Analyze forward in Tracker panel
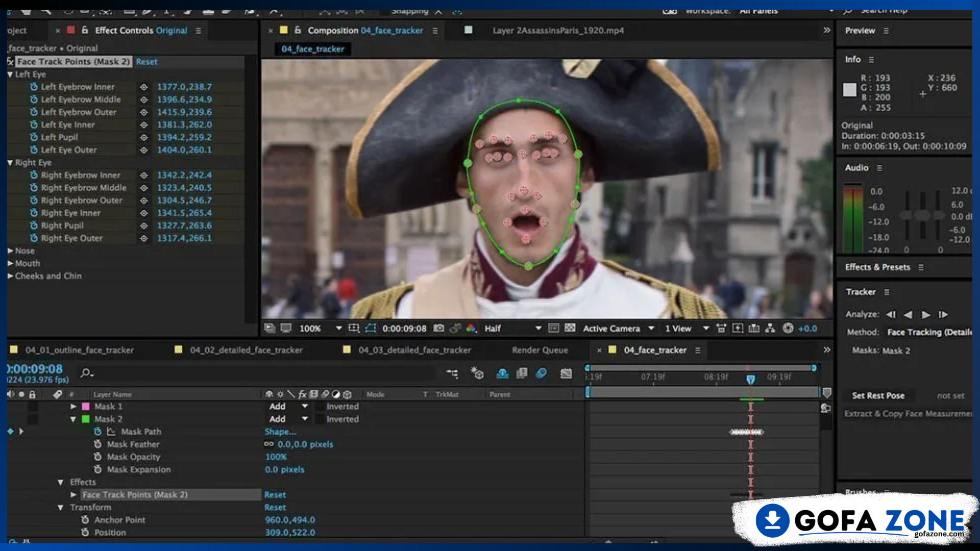Viewport: 980px width, 551px height. [x=926, y=314]
